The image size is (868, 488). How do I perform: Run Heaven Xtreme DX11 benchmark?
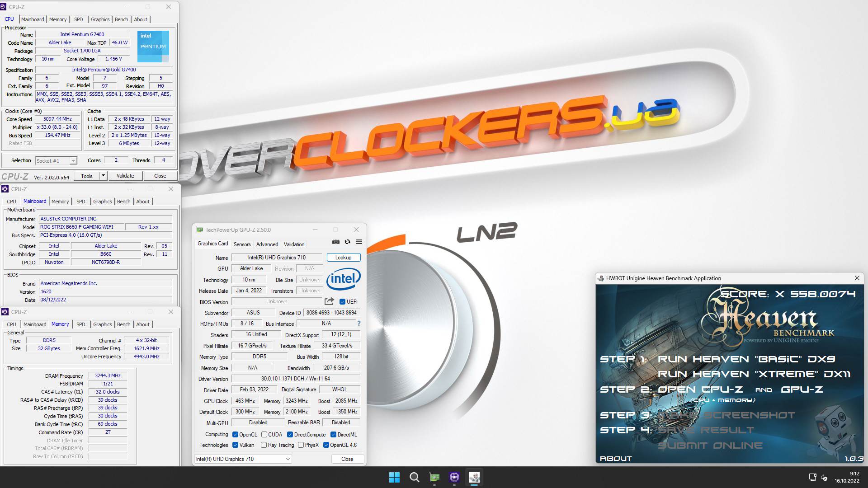(x=754, y=374)
